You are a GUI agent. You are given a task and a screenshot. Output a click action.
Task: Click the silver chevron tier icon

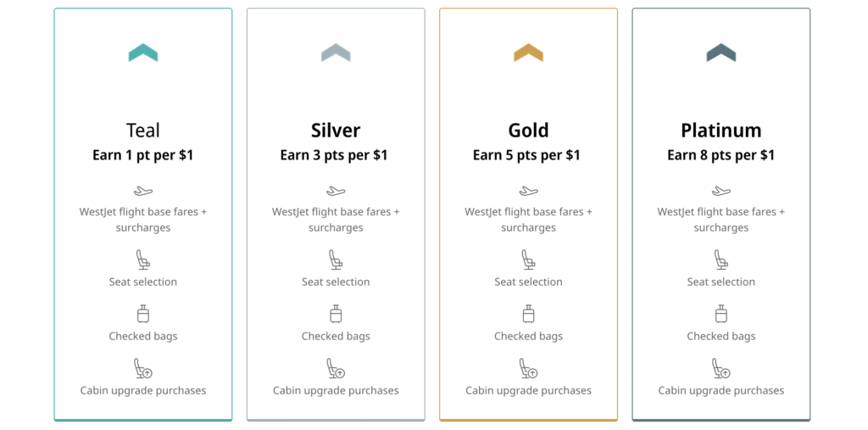[x=336, y=53]
